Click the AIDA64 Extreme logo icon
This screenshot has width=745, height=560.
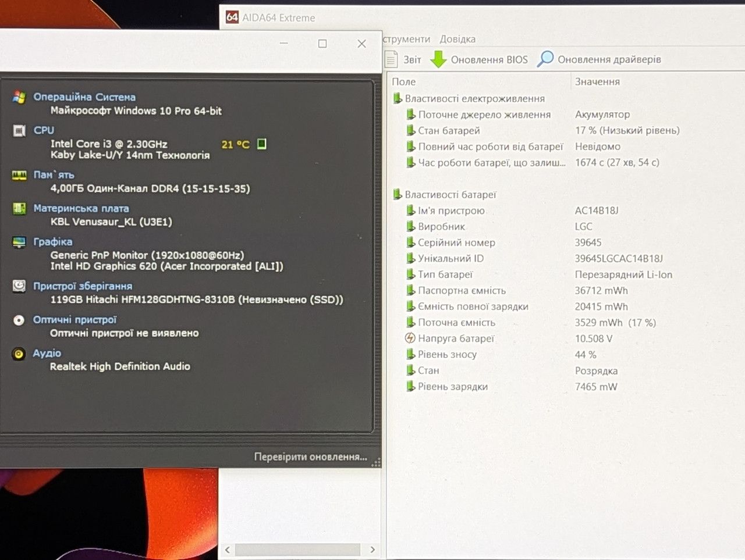[x=232, y=17]
